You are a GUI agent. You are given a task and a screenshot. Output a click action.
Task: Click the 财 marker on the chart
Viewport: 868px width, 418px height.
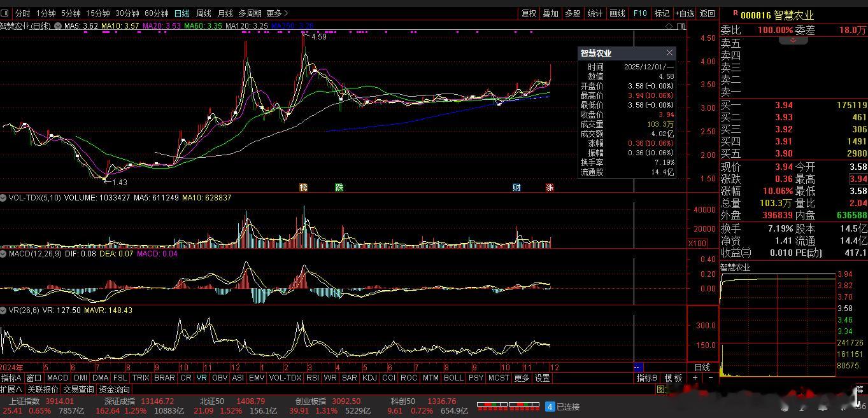coord(516,188)
